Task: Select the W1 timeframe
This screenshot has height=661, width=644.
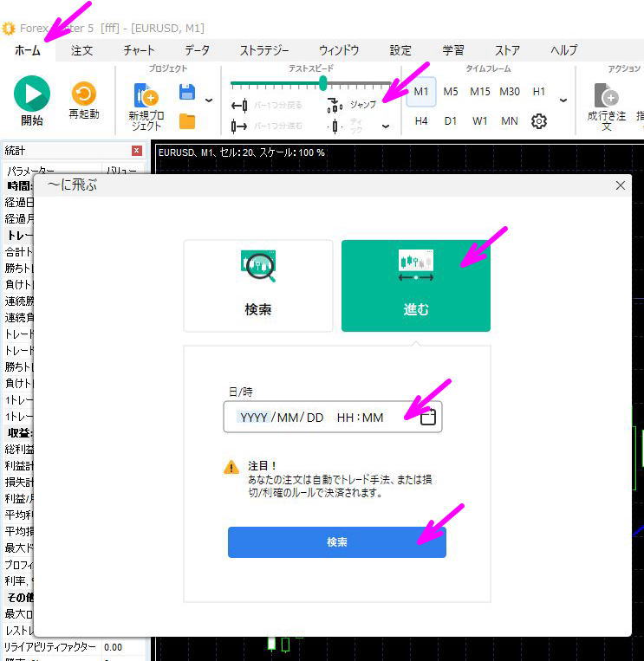Action: point(480,121)
